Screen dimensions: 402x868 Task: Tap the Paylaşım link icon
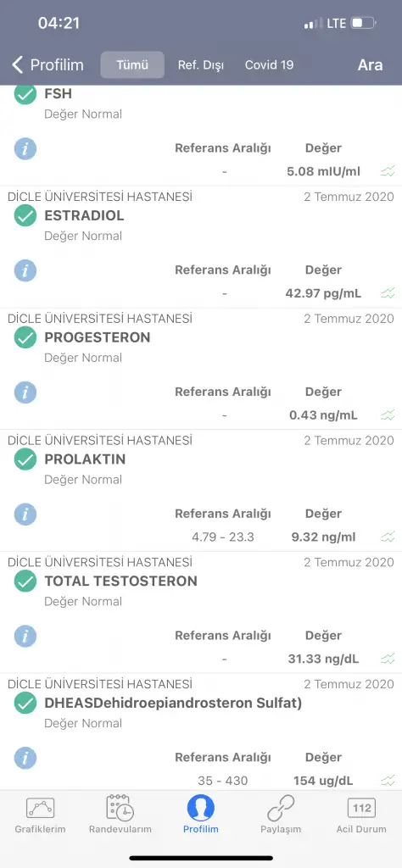pos(281,808)
